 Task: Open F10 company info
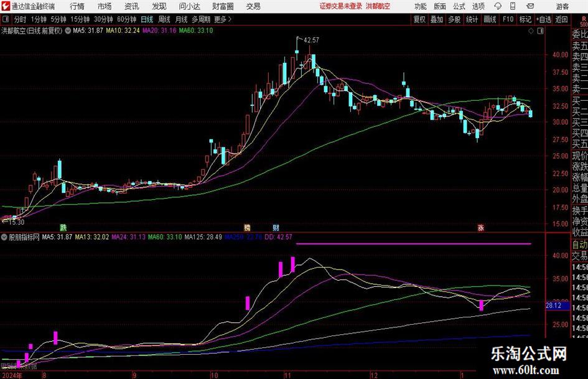click(508, 19)
